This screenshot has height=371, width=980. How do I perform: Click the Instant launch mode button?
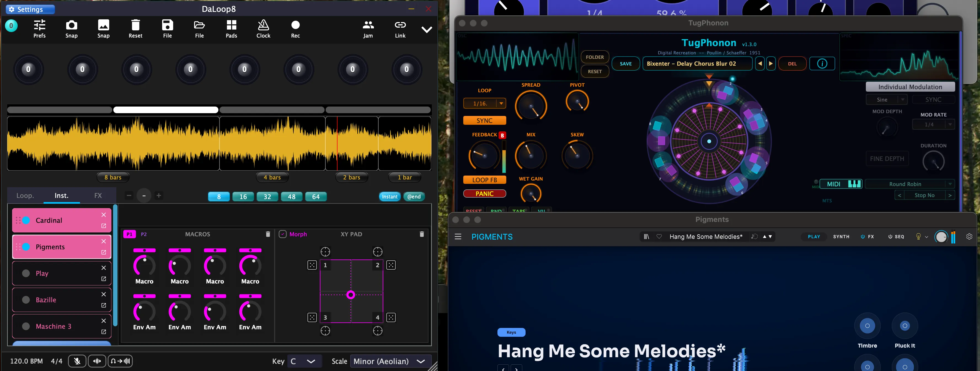click(x=390, y=197)
